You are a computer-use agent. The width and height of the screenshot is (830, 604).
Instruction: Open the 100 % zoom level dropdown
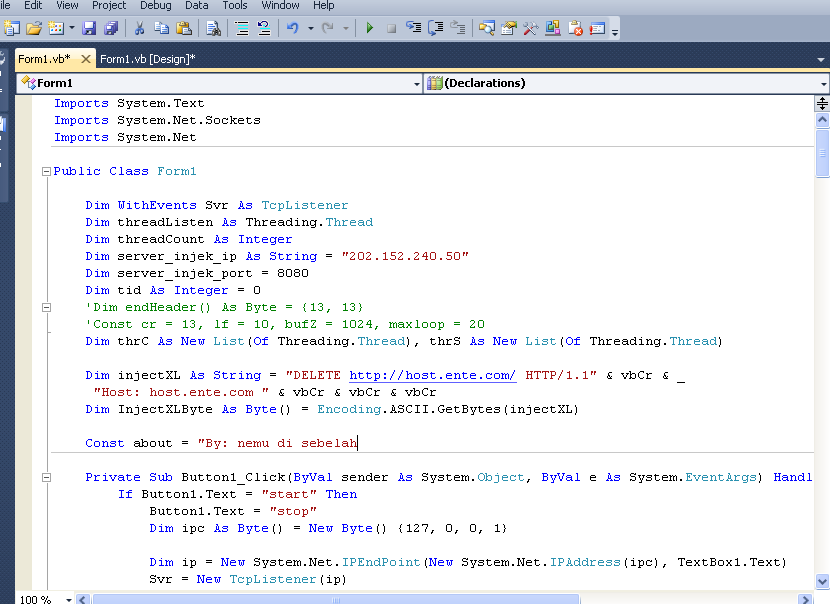click(x=69, y=600)
